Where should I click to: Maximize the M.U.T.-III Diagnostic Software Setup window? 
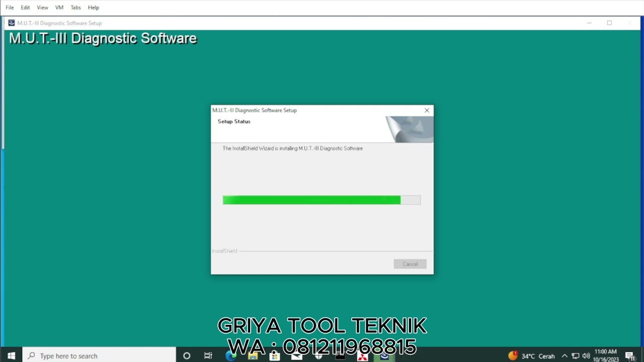click(x=609, y=23)
